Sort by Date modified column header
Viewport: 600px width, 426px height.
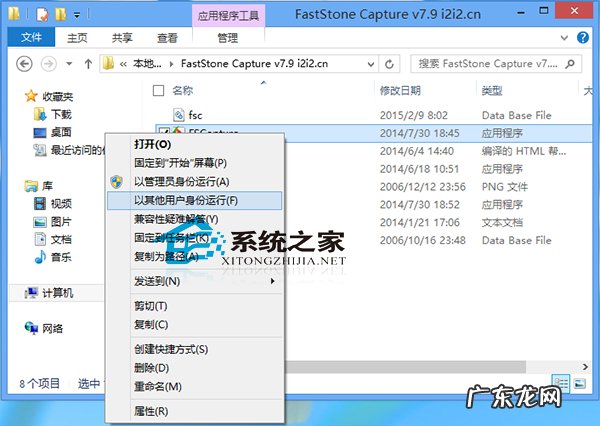400,91
